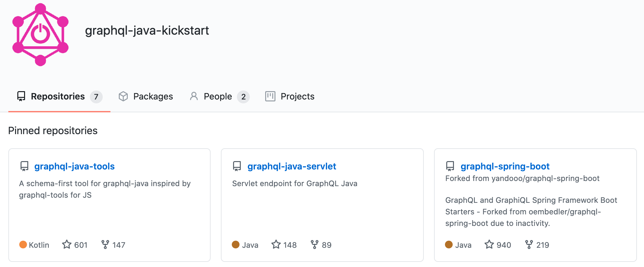Image resolution: width=644 pixels, height=267 pixels.
Task: Click the 148 stars count
Action: [x=290, y=245]
